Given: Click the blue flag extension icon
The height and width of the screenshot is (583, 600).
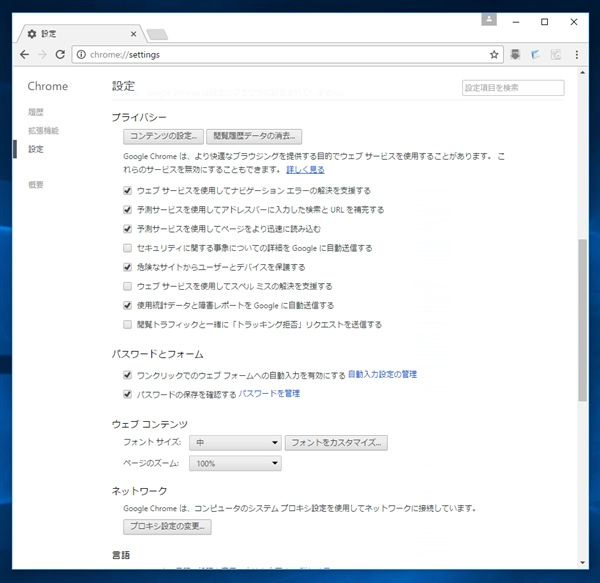Looking at the screenshot, I should point(535,55).
